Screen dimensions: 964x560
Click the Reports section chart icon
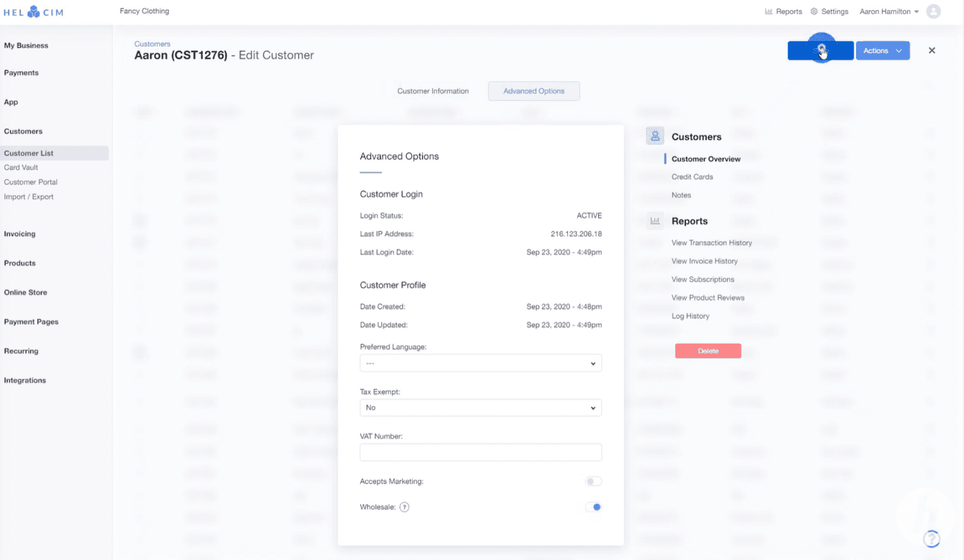pos(655,221)
